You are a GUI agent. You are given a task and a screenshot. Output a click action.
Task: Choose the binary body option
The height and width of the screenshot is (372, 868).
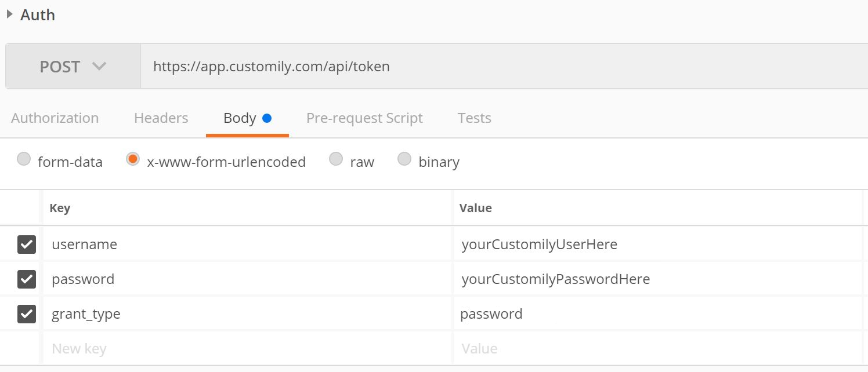(x=404, y=158)
